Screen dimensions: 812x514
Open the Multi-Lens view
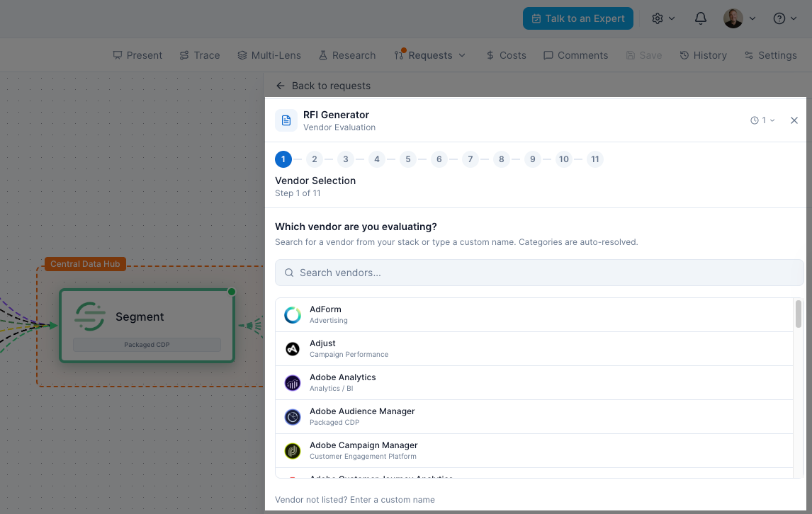(x=269, y=55)
